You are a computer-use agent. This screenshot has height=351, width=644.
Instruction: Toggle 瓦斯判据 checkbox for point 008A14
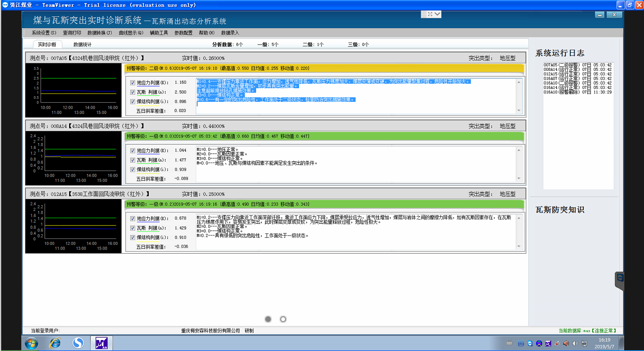[133, 160]
